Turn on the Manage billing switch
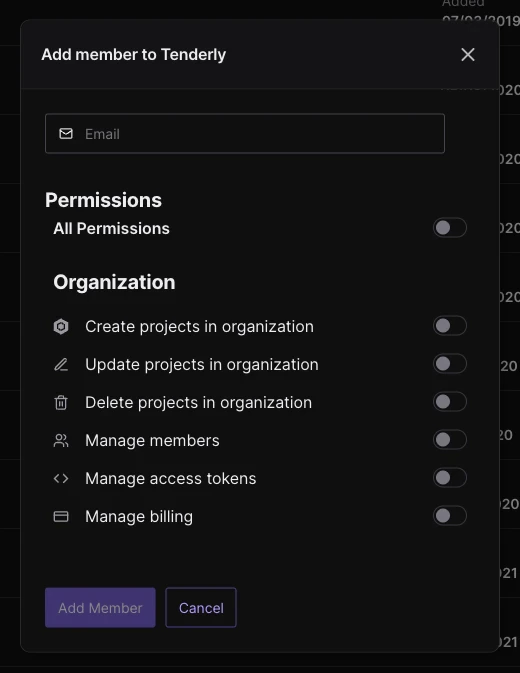Viewport: 520px width, 673px height. [x=450, y=515]
